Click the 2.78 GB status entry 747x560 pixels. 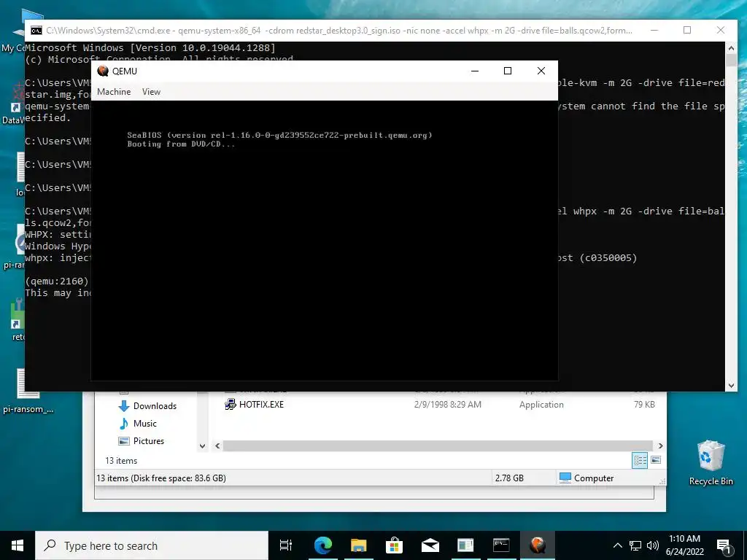[509, 478]
